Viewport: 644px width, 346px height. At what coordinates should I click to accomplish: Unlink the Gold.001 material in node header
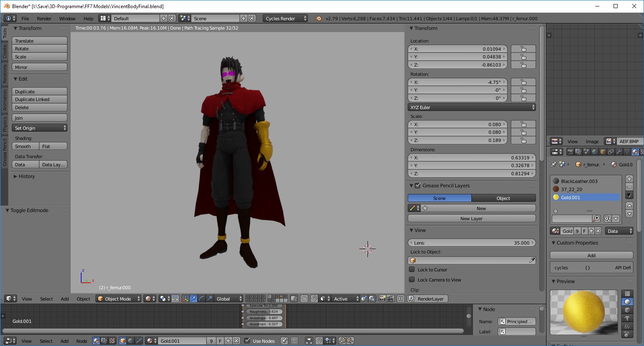(237, 341)
